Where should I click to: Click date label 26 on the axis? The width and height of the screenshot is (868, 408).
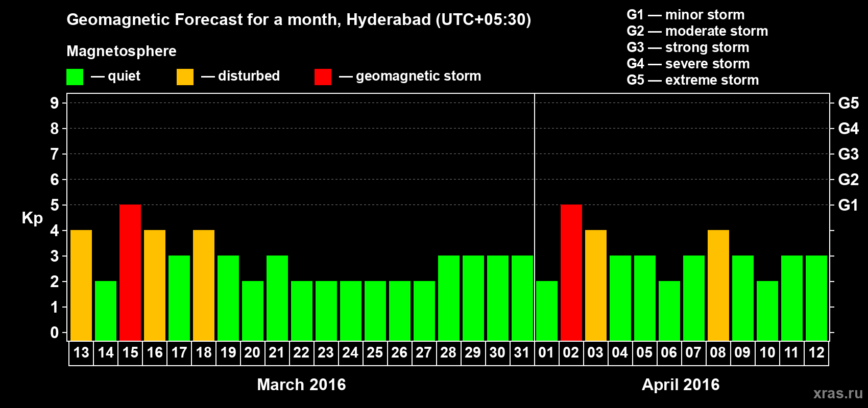point(399,352)
